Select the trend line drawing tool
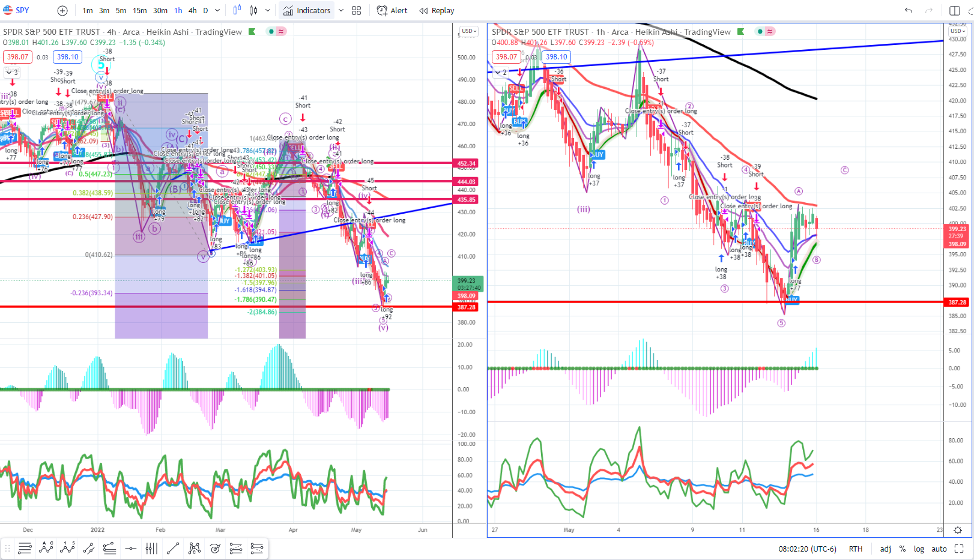 pyautogui.click(x=173, y=548)
